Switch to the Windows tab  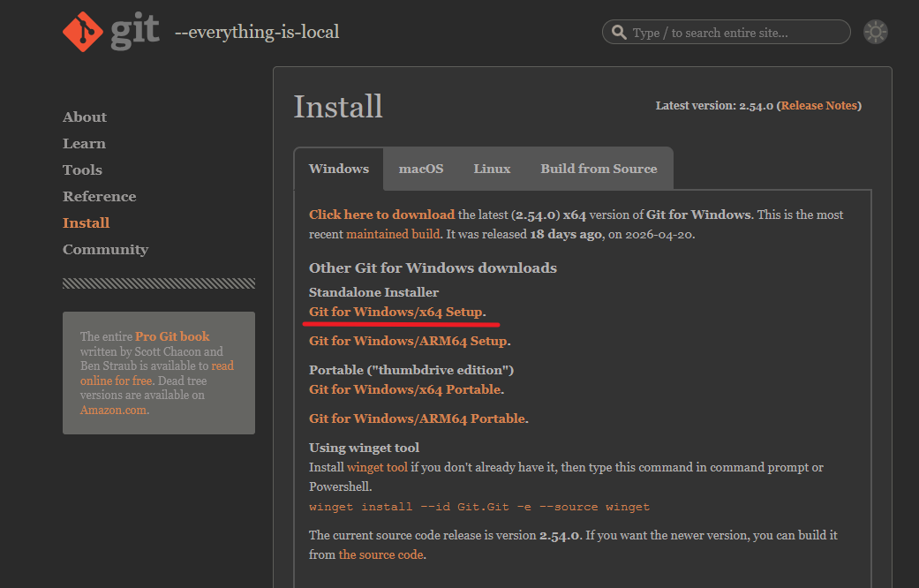339,169
